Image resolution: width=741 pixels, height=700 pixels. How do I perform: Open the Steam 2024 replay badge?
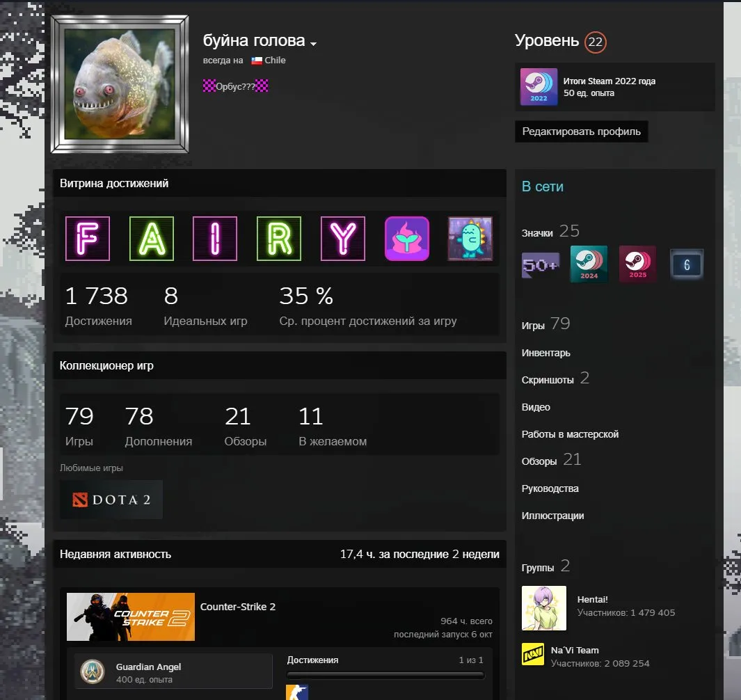click(x=589, y=264)
